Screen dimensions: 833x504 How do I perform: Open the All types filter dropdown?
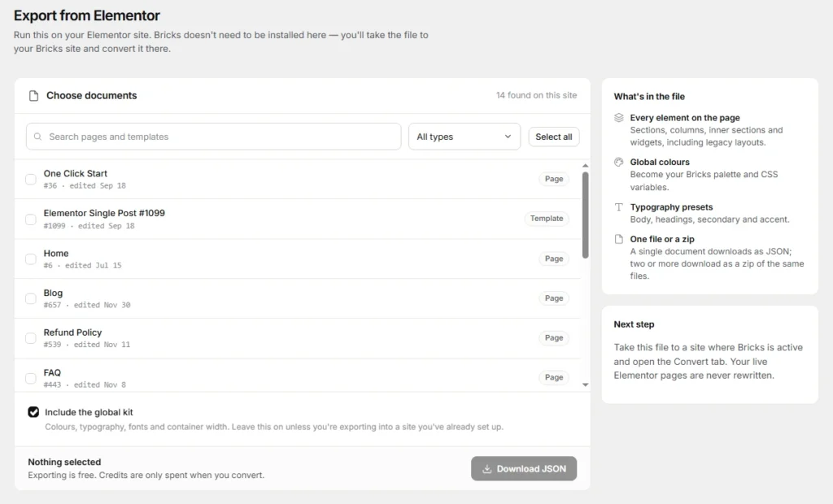(x=464, y=137)
